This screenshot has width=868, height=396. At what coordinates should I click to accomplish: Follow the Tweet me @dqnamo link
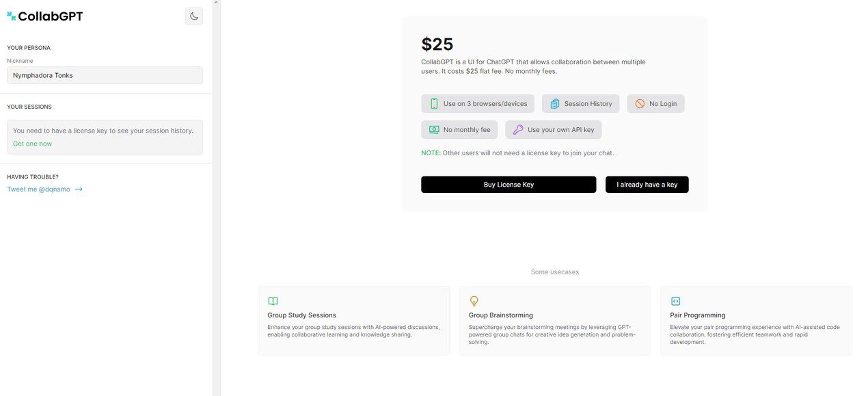point(38,189)
